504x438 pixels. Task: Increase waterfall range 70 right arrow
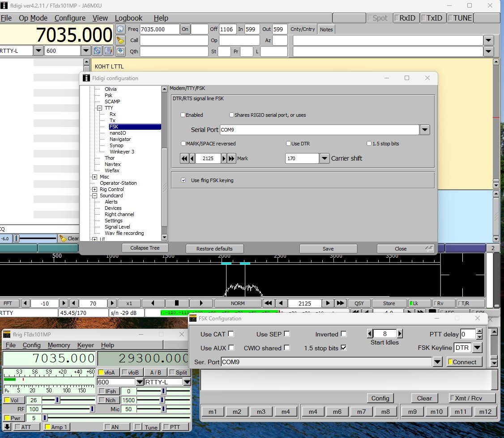point(112,303)
